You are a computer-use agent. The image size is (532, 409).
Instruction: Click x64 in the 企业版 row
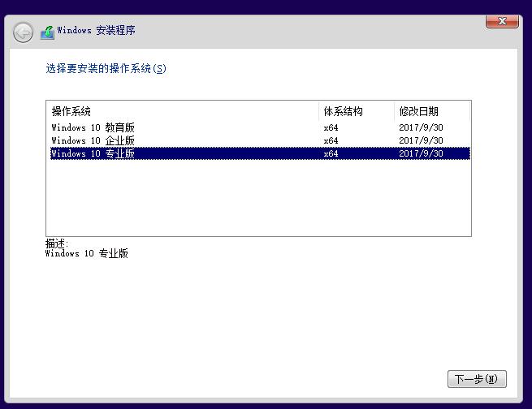coord(331,140)
